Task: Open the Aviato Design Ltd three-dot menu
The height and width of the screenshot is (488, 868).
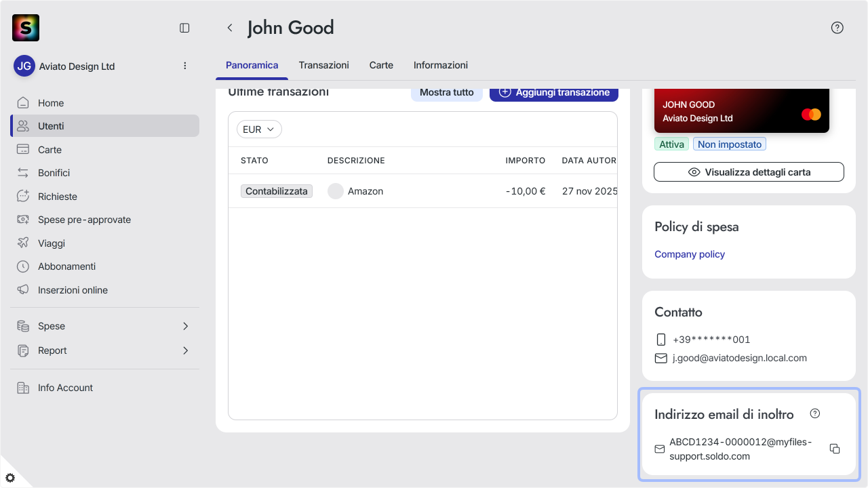Action: 185,66
